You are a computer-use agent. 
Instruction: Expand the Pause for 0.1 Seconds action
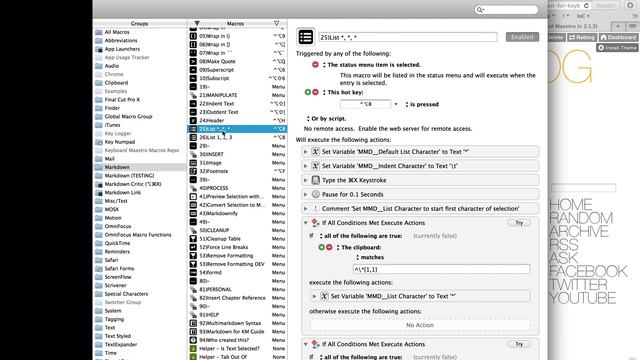305,194
